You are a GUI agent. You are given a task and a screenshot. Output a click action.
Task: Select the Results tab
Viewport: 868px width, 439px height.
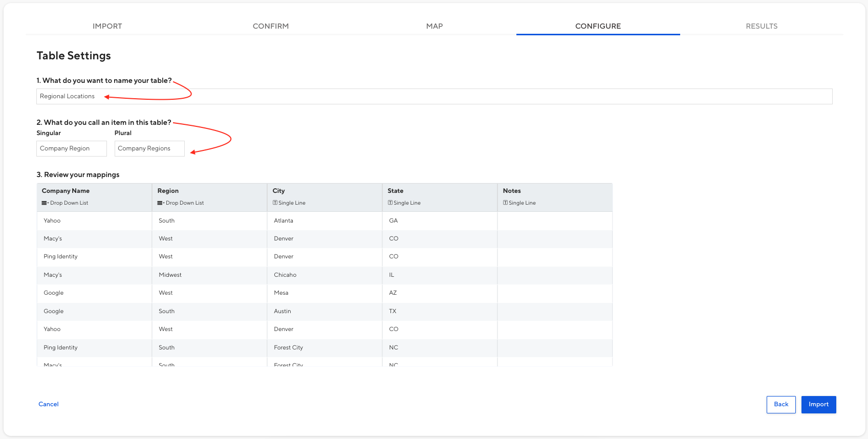(x=762, y=26)
